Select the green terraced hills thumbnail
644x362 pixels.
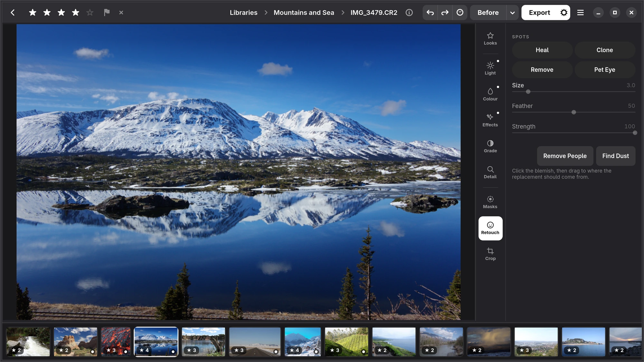(x=346, y=342)
